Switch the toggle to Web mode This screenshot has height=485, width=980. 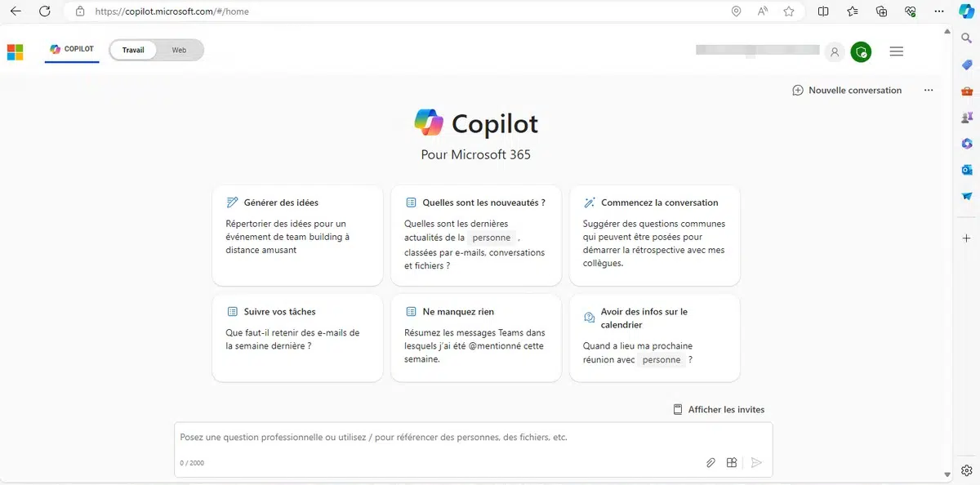tap(179, 51)
